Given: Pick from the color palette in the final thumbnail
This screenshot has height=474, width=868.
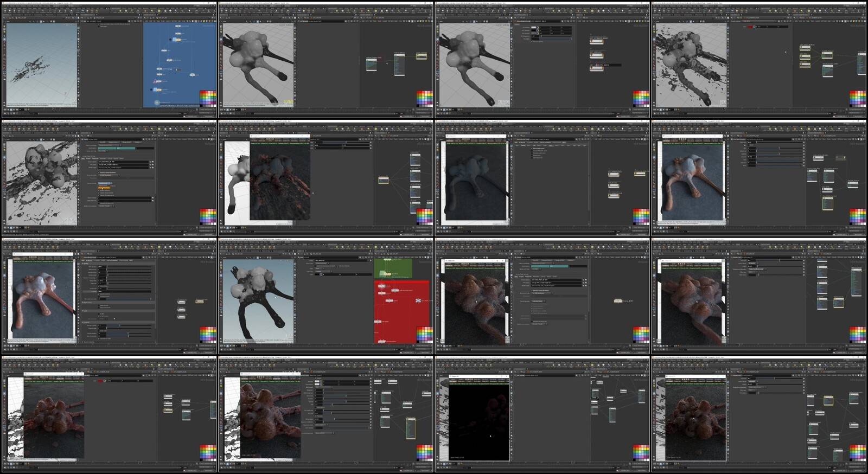Looking at the screenshot, I should coord(858,452).
